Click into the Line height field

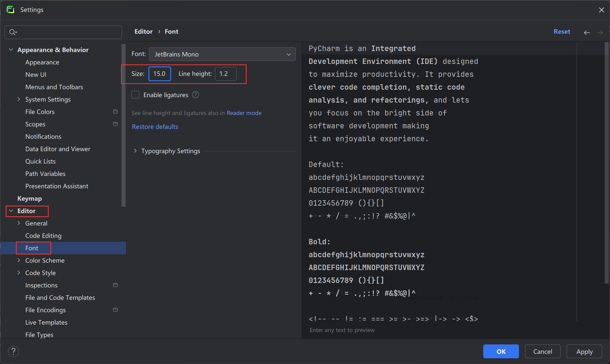225,74
